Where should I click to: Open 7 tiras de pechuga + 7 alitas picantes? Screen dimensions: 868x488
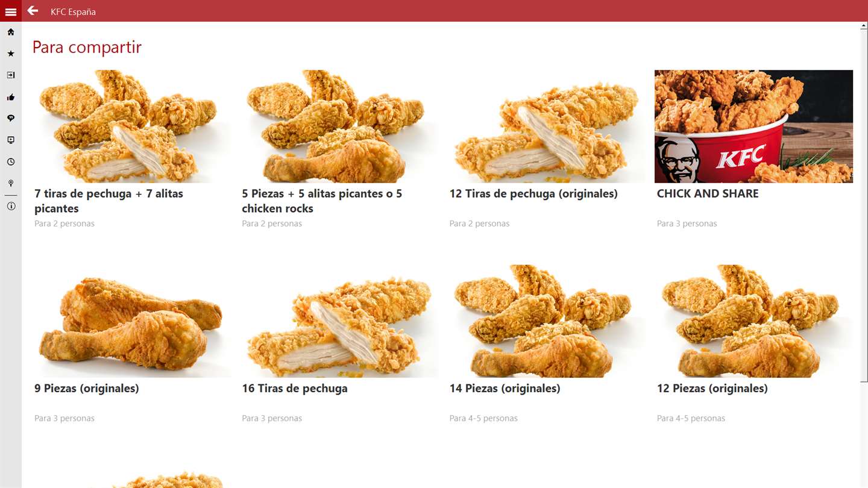[108, 201]
